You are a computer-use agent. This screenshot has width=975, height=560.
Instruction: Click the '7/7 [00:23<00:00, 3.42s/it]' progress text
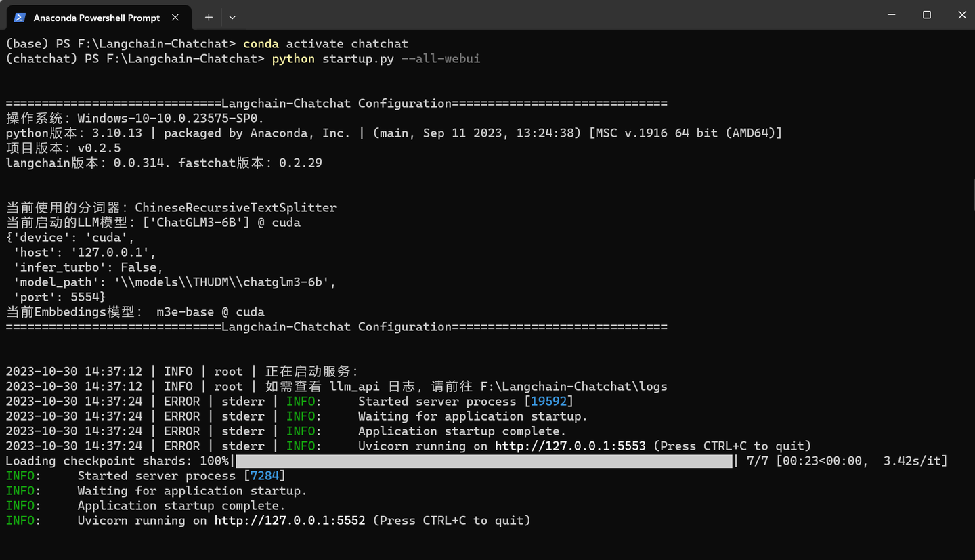[846, 461]
